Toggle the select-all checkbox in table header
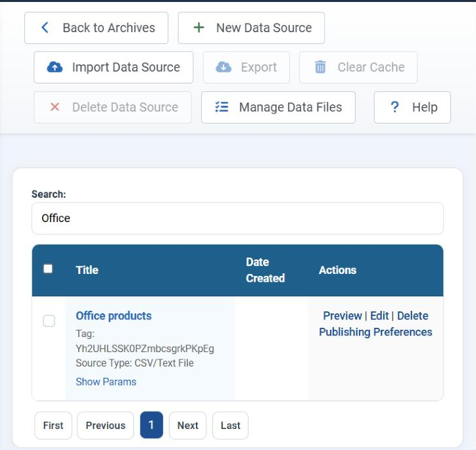This screenshot has height=450, width=476. click(x=48, y=269)
